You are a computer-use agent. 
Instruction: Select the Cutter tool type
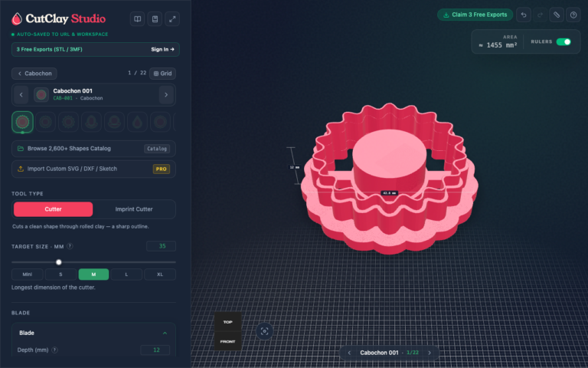54,209
